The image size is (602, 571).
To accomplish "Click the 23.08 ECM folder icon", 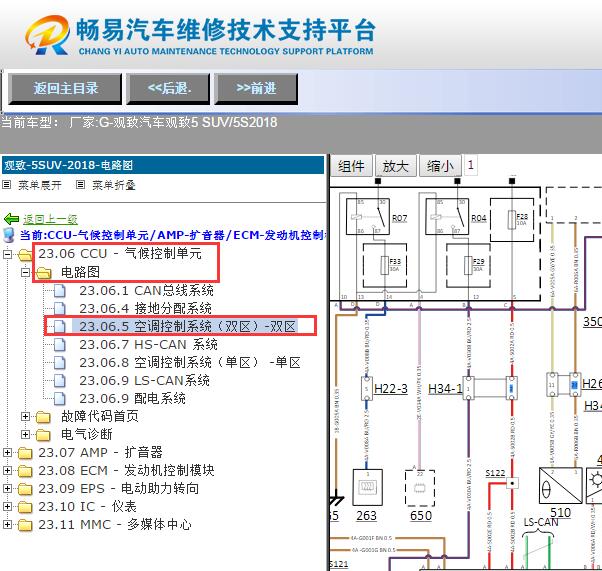I will (25, 471).
